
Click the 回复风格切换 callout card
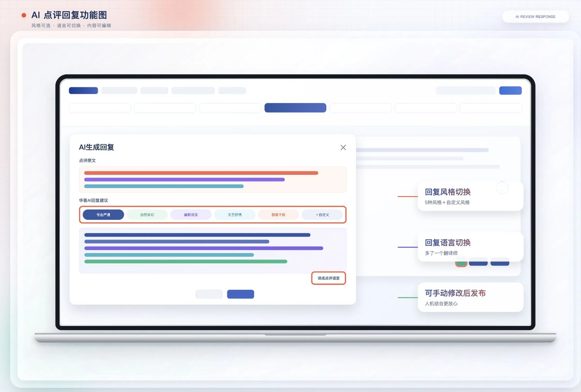click(x=470, y=196)
